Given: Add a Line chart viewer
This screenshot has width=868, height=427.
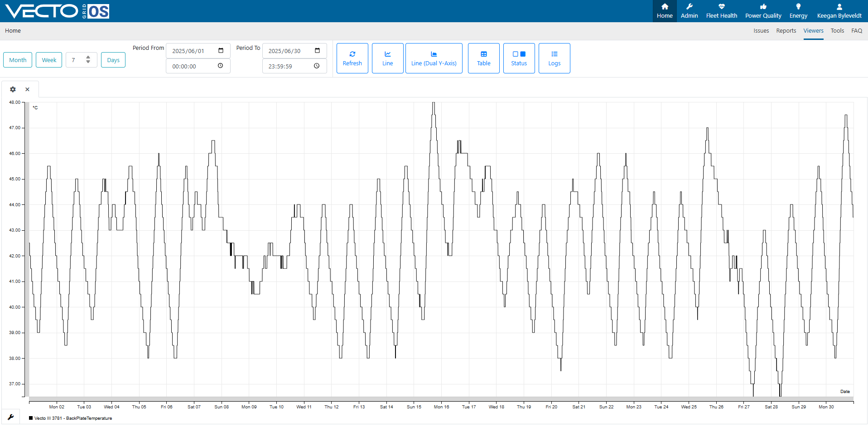Looking at the screenshot, I should click(388, 58).
